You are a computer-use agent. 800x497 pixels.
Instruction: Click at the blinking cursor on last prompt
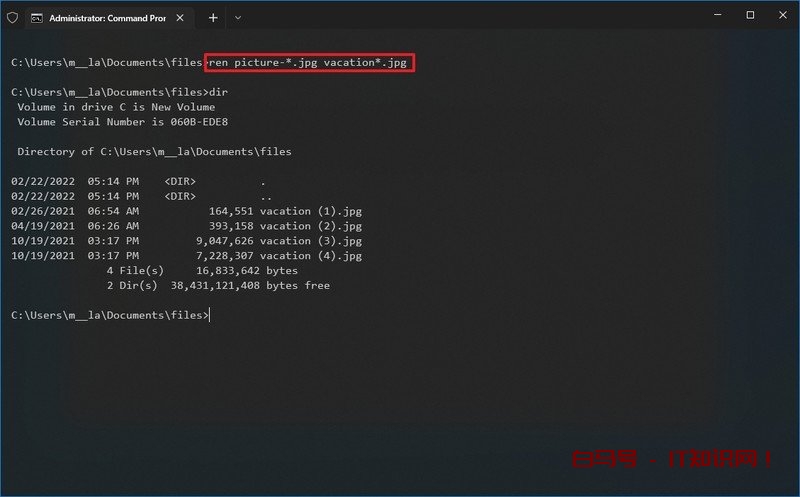coord(211,316)
